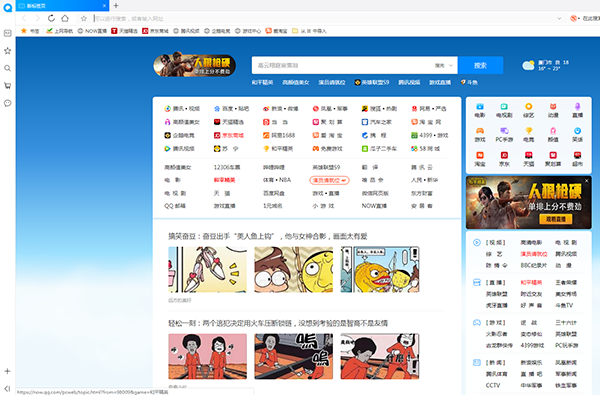Open 百度•贴吧 site link

[x=232, y=109]
